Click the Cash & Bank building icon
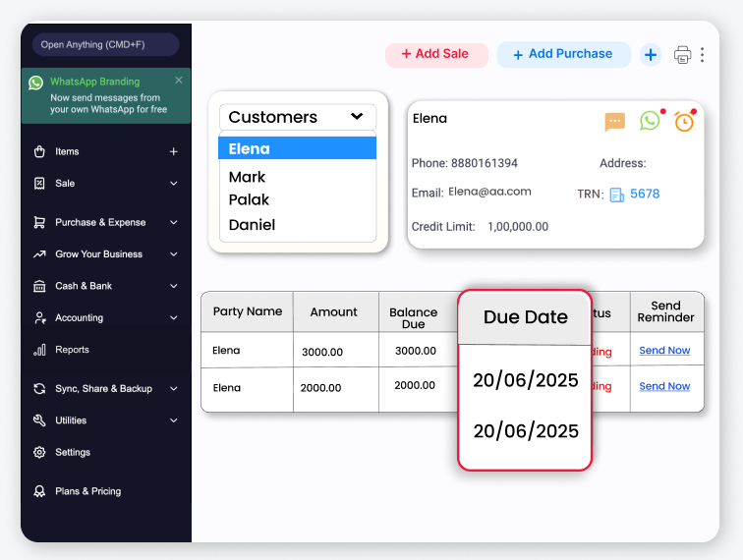Viewport: 743px width, 560px height. [39, 286]
